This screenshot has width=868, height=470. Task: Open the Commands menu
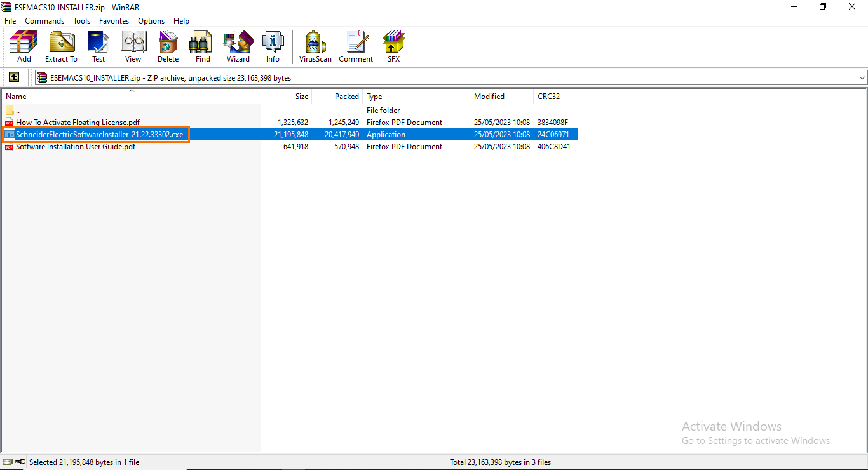[x=44, y=21]
